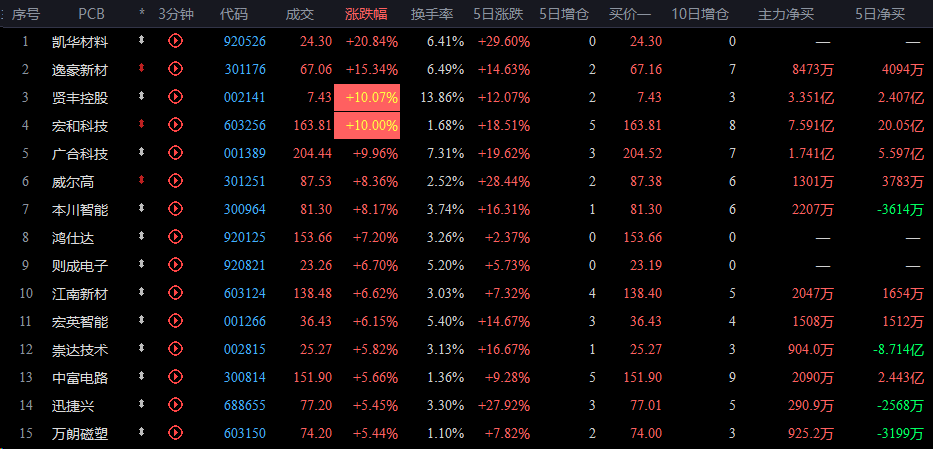Click the 序号 column header

pos(26,14)
